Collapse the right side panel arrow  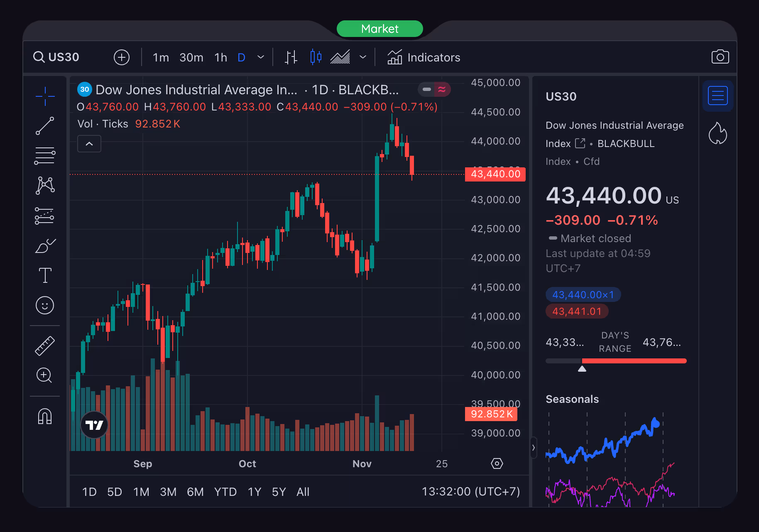534,447
